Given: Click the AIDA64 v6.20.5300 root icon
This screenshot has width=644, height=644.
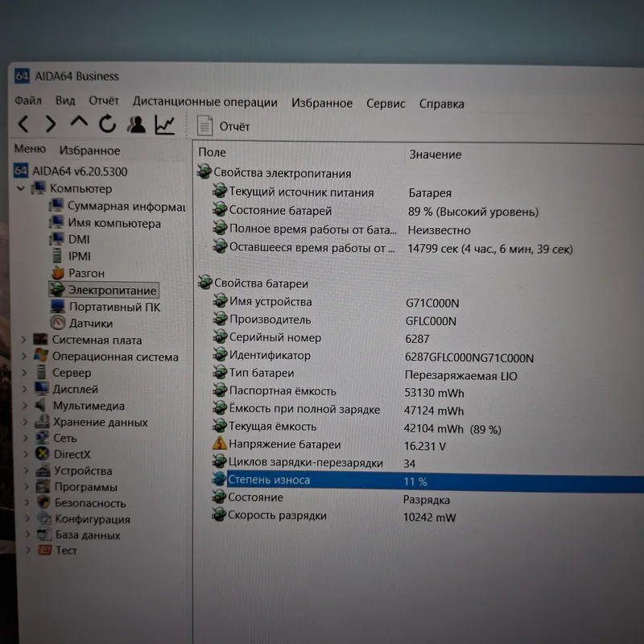Looking at the screenshot, I should click(21, 171).
